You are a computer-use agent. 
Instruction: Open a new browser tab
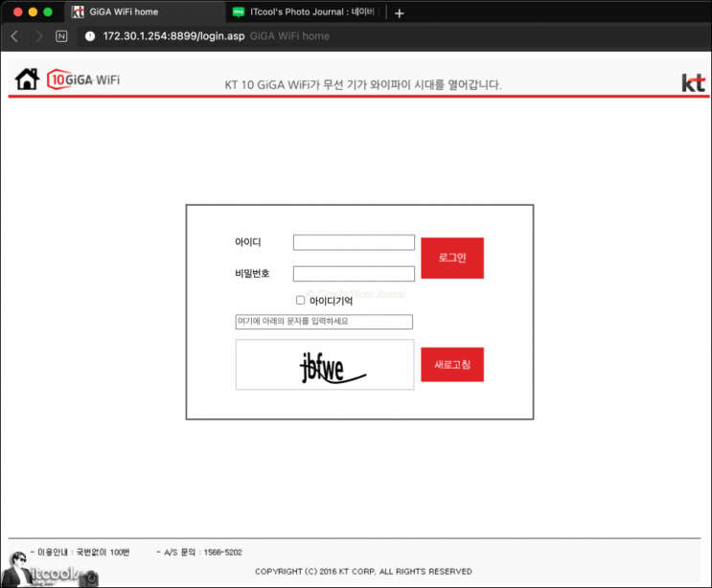click(400, 13)
